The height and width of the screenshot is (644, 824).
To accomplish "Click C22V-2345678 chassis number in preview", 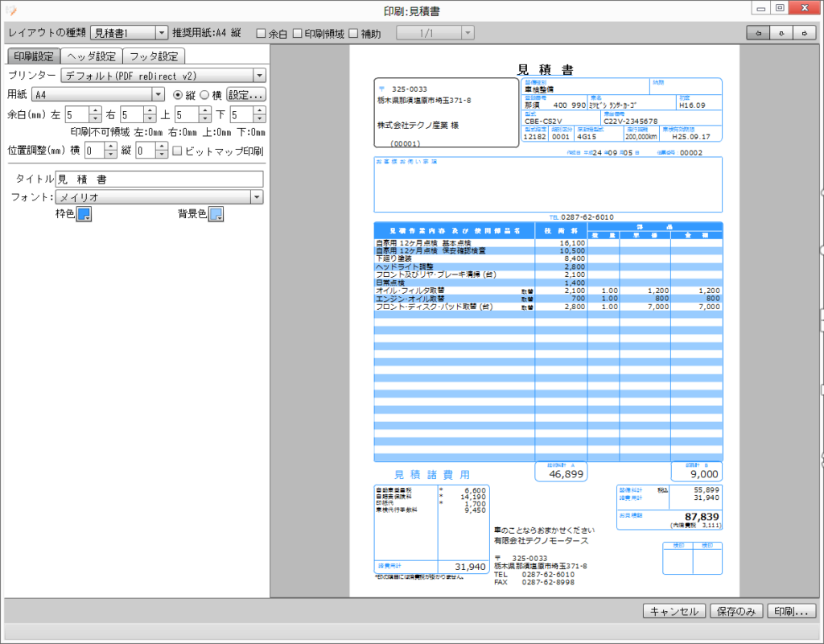I will coord(631,121).
